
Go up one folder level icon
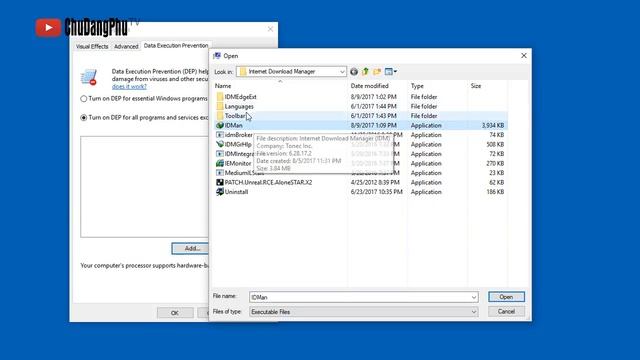(365, 72)
